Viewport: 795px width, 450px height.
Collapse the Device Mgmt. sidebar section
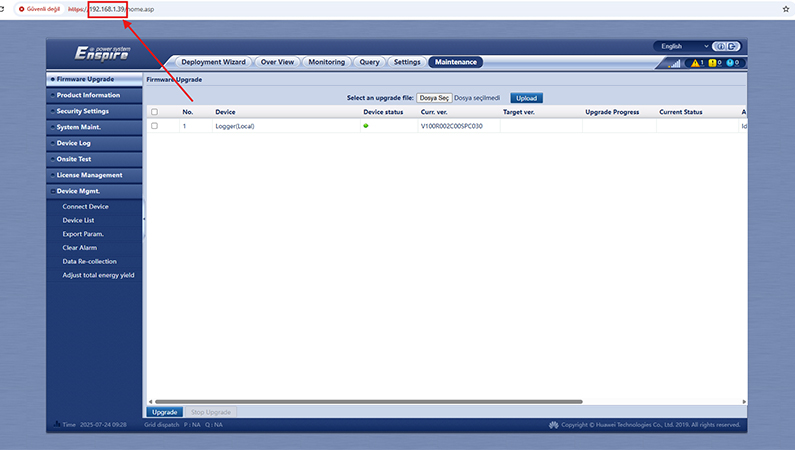click(94, 191)
